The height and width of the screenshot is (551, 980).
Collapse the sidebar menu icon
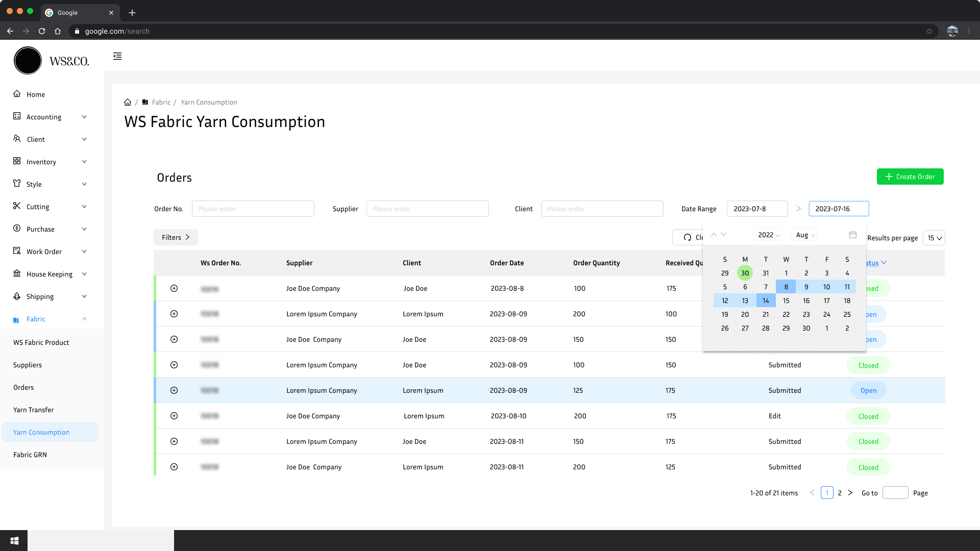pos(117,56)
